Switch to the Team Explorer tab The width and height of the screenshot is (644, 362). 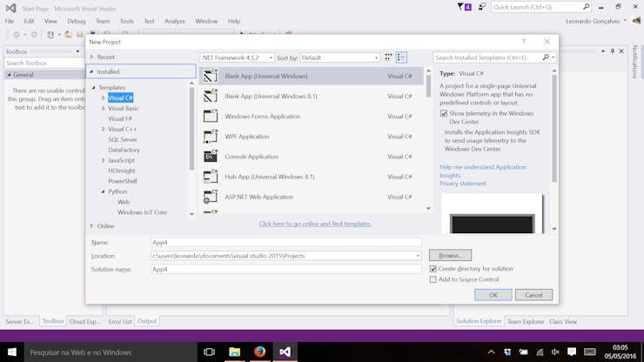(x=526, y=321)
